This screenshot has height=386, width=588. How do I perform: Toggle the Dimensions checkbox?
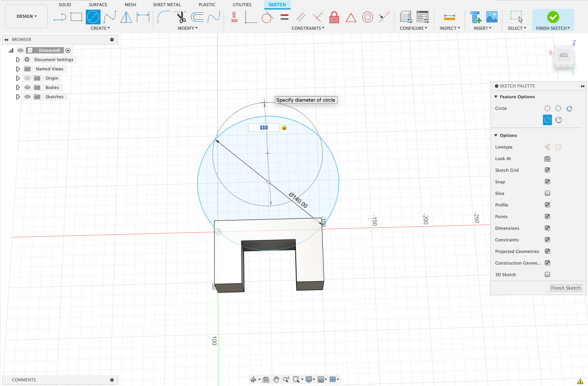(547, 228)
